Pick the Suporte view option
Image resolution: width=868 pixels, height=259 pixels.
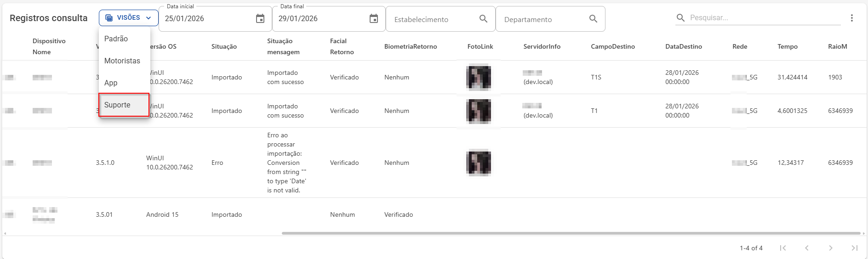pyautogui.click(x=124, y=105)
